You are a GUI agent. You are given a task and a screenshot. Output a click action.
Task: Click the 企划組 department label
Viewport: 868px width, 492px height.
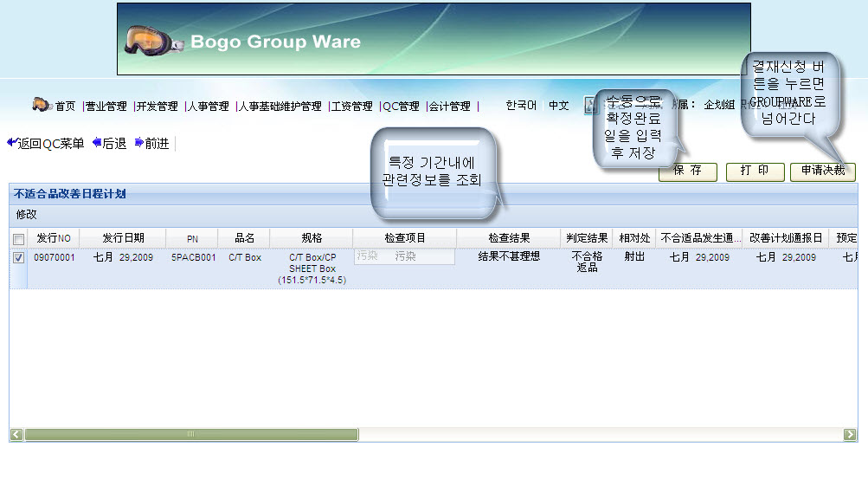(719, 105)
